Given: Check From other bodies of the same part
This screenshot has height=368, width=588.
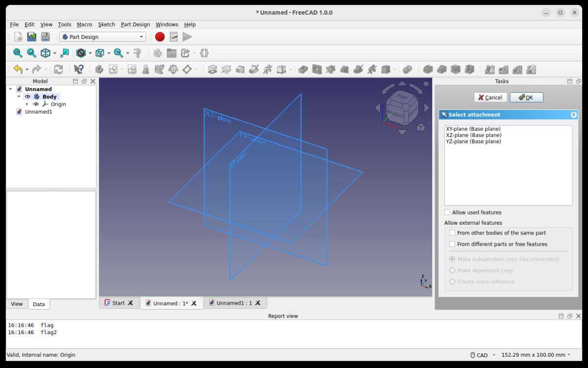Looking at the screenshot, I should (x=452, y=233).
